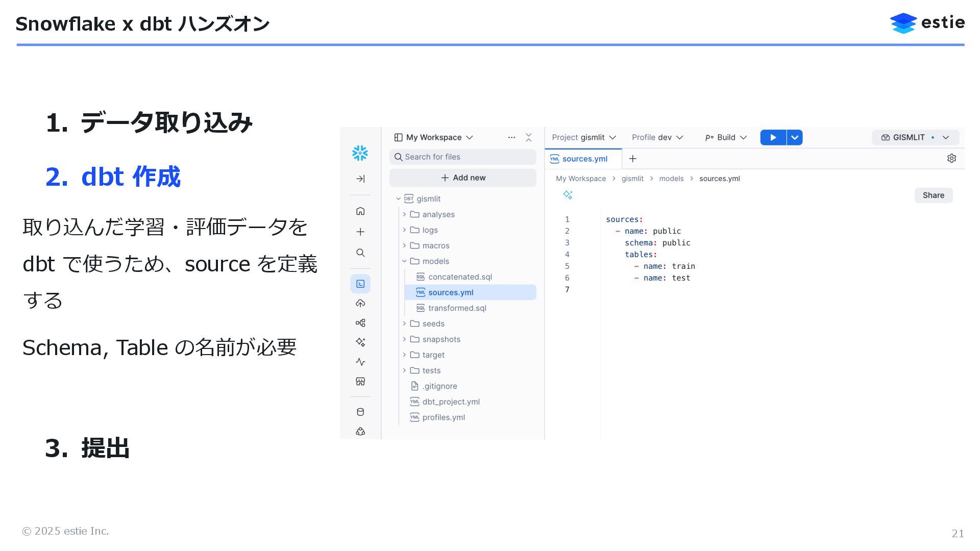Click the Copilot sparkle icon above the editor
Image resolution: width=980 pixels, height=551 pixels.
pyautogui.click(x=568, y=195)
